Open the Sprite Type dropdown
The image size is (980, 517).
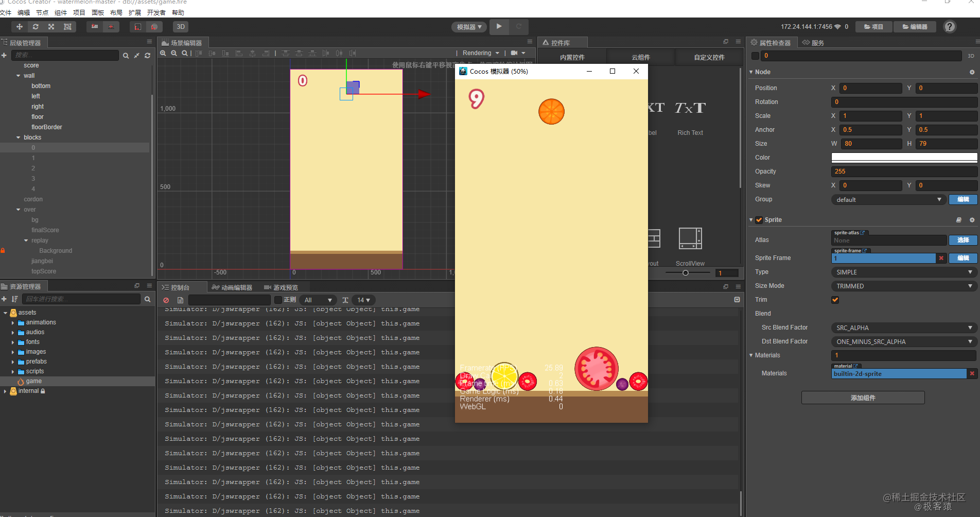904,272
